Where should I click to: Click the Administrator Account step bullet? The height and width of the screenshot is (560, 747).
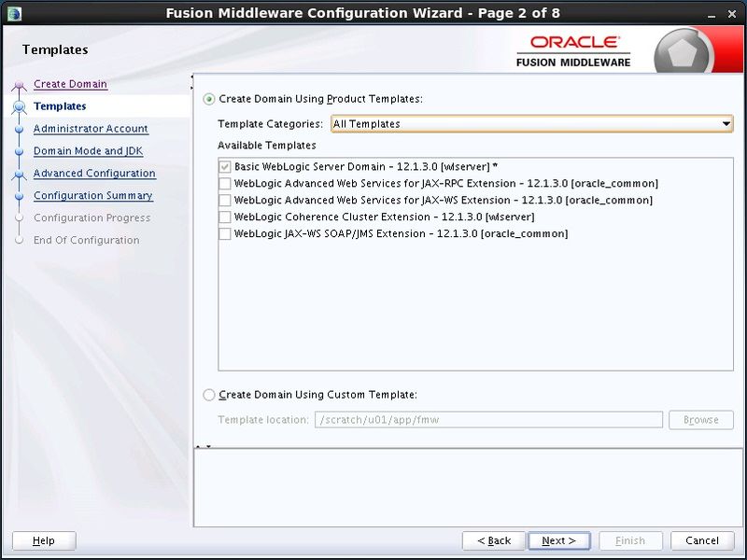19,129
